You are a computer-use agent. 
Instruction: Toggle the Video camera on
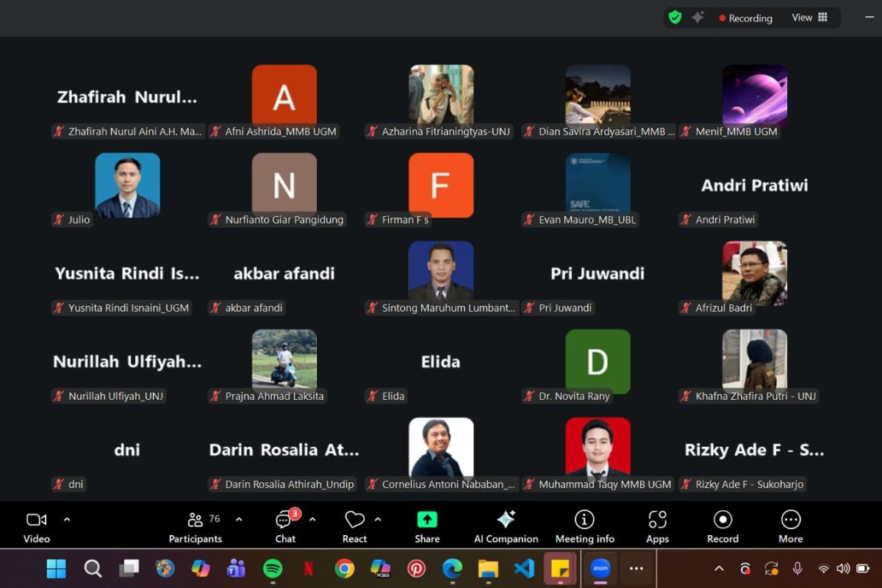point(36,526)
